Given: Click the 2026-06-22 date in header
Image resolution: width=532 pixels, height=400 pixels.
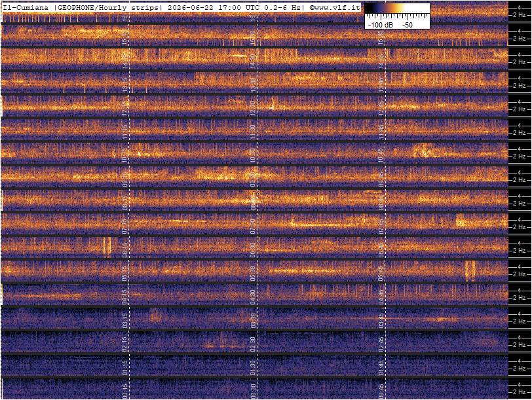Looking at the screenshot, I should [191, 7].
